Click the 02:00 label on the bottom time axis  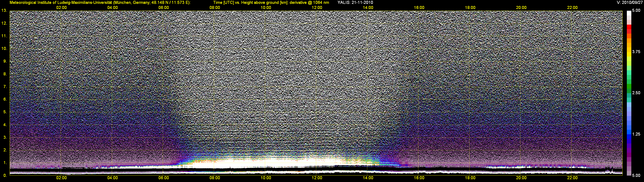61,178
